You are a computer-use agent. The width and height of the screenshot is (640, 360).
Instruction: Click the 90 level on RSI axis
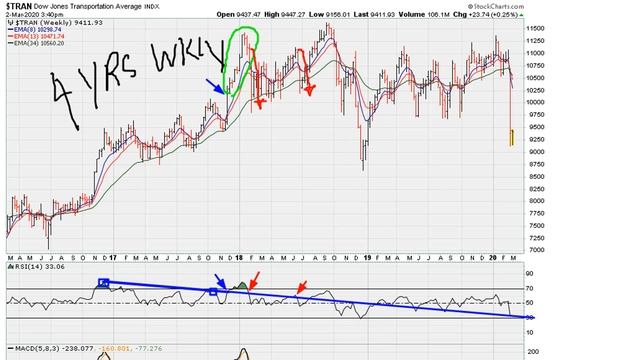pyautogui.click(x=530, y=273)
